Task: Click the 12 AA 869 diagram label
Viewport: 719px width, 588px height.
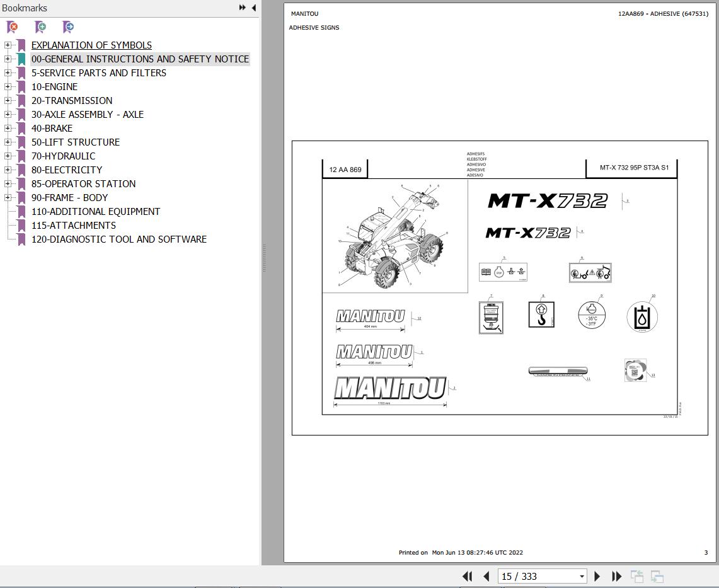Action: pyautogui.click(x=345, y=170)
